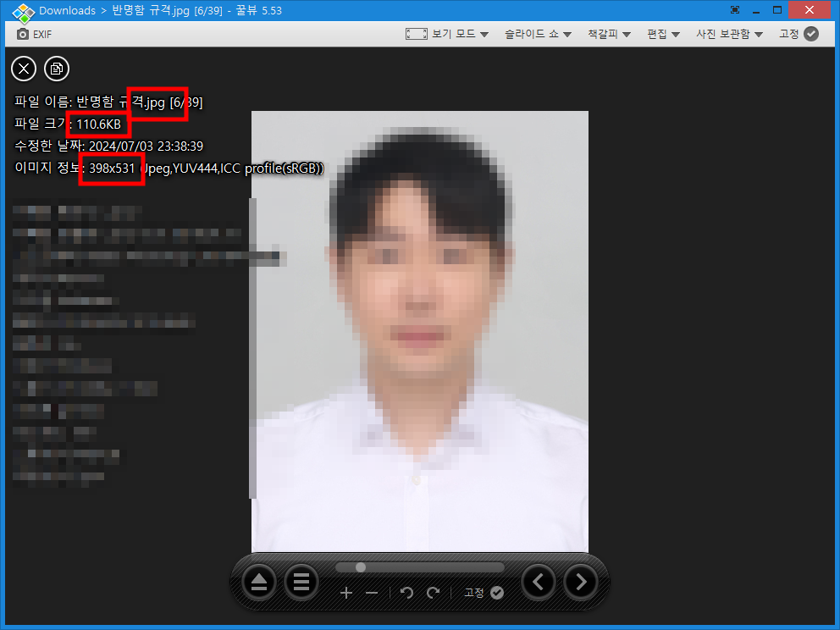Toggle 고정 pin on the bottom bar
The image size is (840, 630).
tap(482, 593)
